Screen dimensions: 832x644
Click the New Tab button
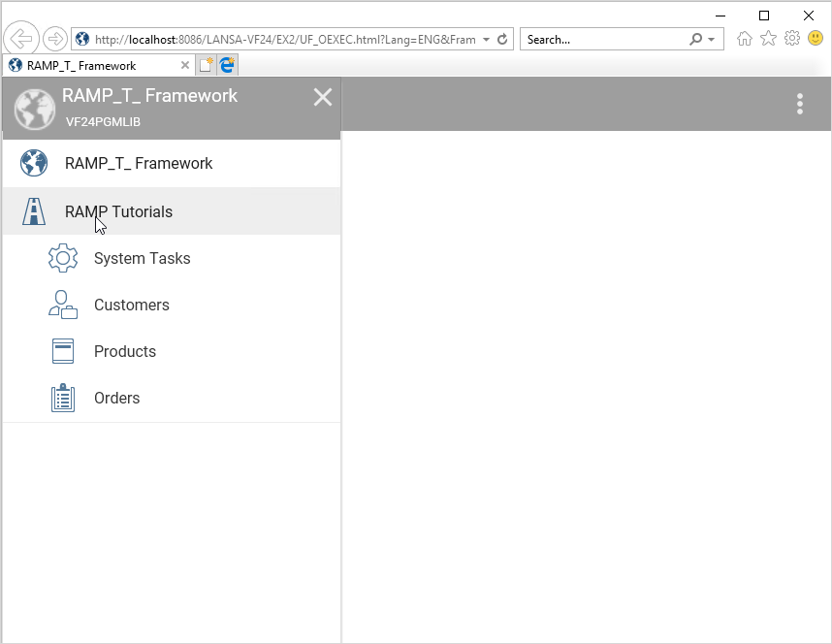pyautogui.click(x=206, y=65)
